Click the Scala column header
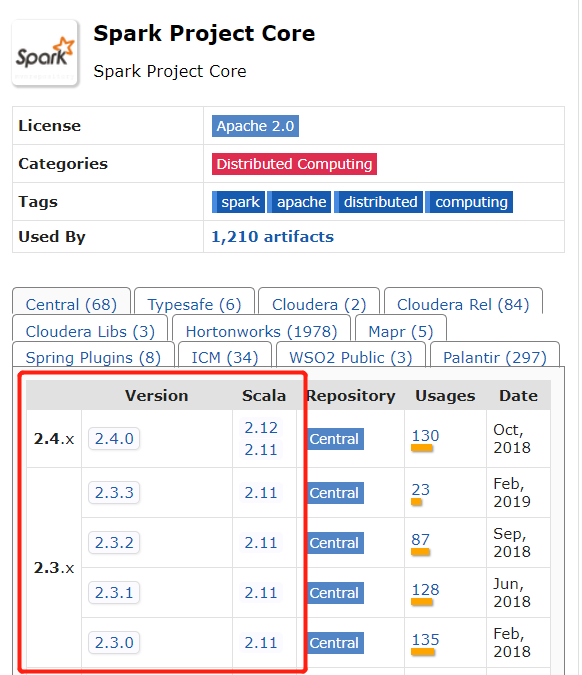 [264, 396]
